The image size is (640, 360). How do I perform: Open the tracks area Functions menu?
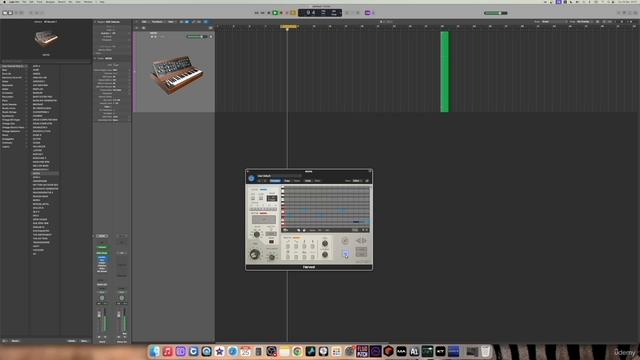[x=157, y=22]
